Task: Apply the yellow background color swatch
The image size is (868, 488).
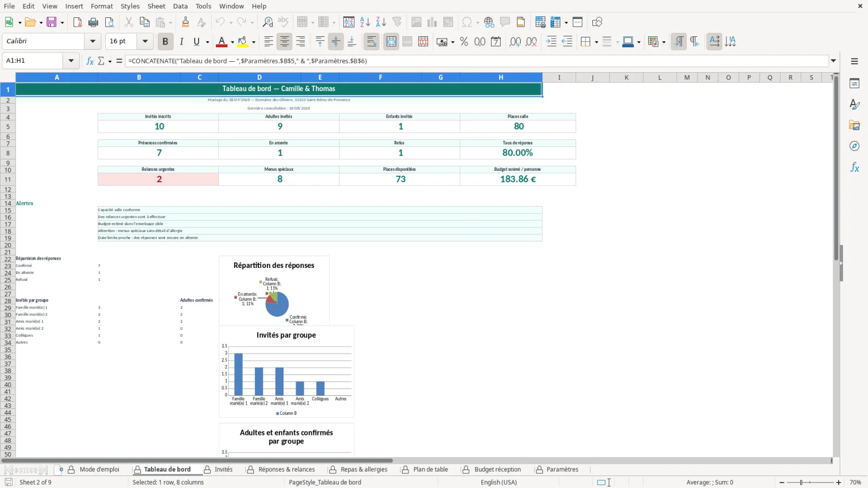Action: point(242,42)
